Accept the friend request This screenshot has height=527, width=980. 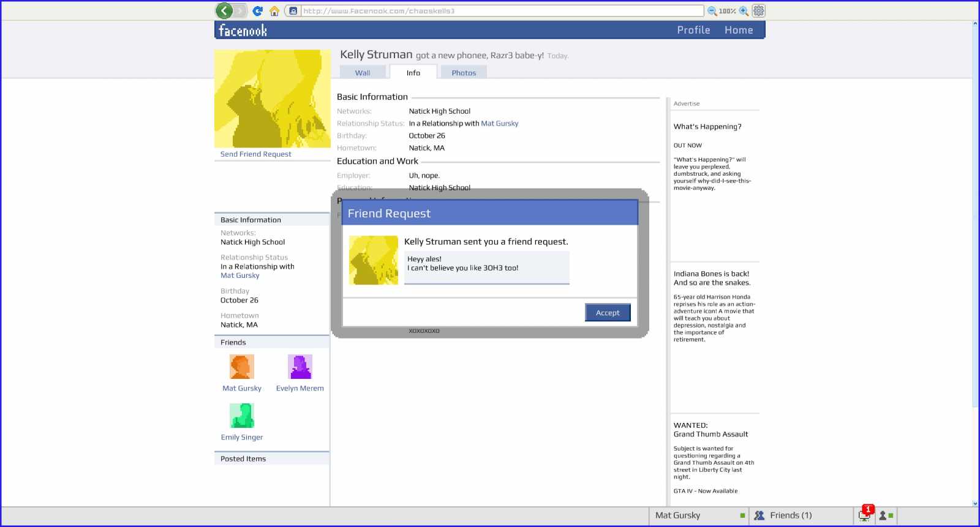(x=608, y=313)
